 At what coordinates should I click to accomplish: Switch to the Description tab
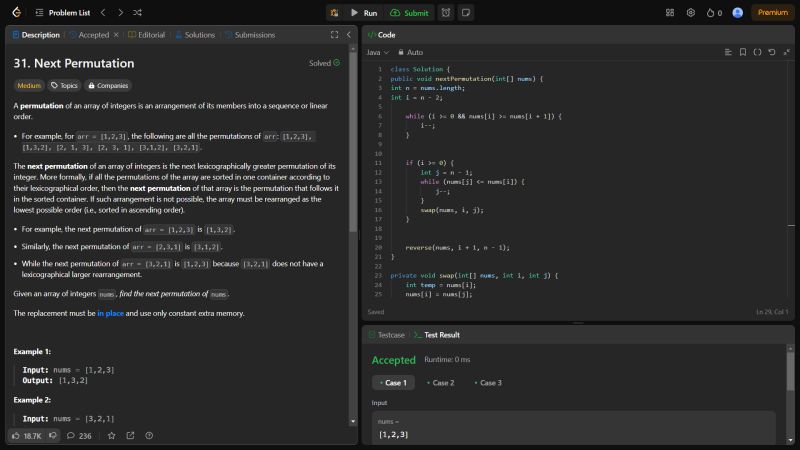(x=36, y=35)
